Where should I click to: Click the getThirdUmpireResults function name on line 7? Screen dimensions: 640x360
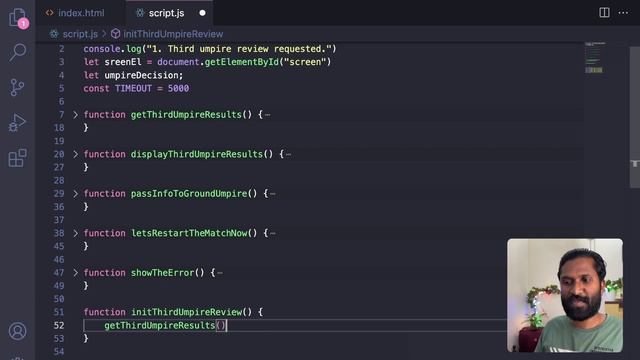pyautogui.click(x=186, y=115)
